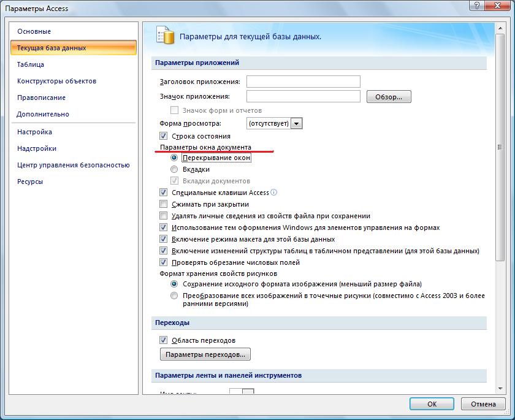Toggle Специальные клавиши Access checkbox
Image resolution: width=515 pixels, height=420 pixels.
(163, 193)
